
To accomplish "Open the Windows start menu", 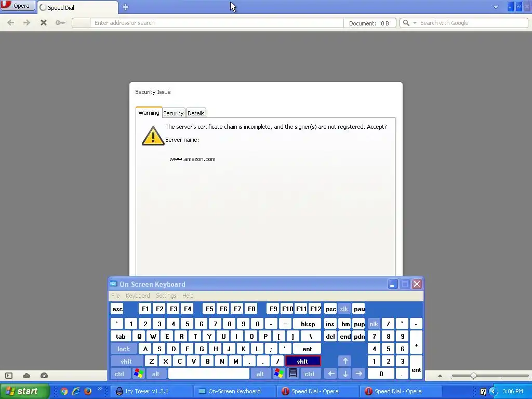I will 25,391.
